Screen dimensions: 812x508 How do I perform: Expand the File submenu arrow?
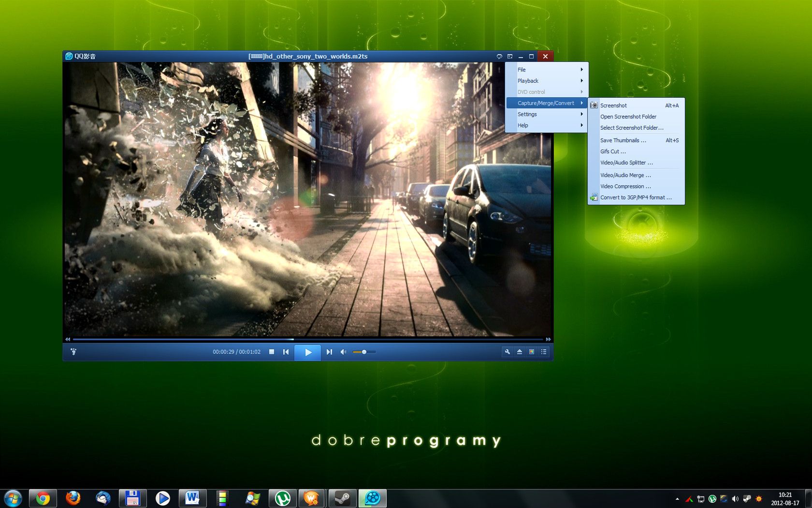582,70
